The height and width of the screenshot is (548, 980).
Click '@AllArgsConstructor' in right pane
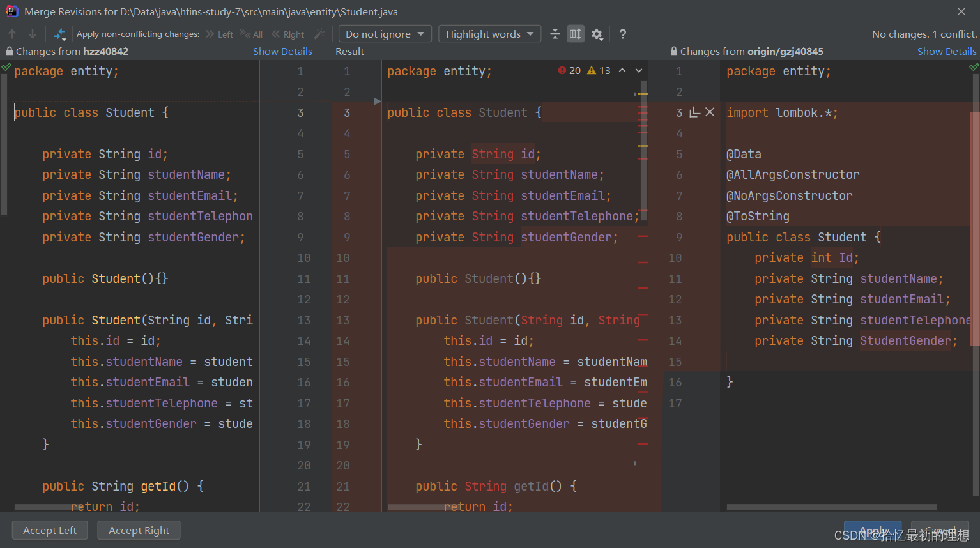[793, 174]
